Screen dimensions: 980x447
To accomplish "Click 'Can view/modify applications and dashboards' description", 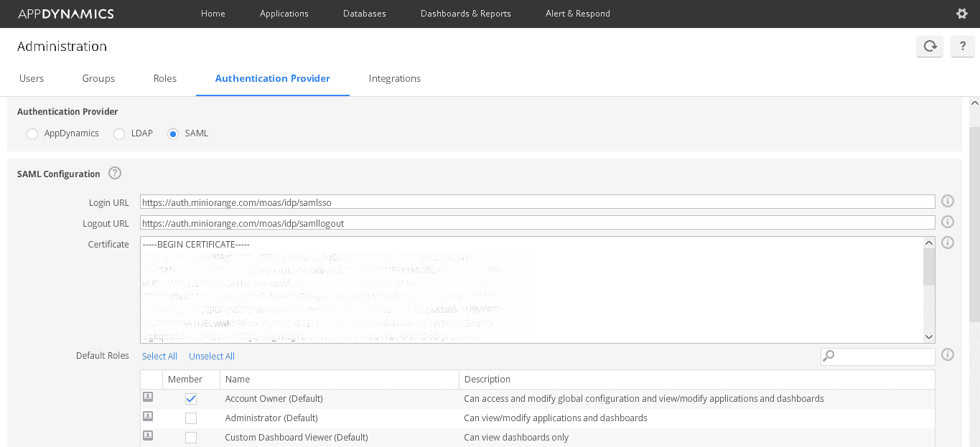I will [556, 418].
